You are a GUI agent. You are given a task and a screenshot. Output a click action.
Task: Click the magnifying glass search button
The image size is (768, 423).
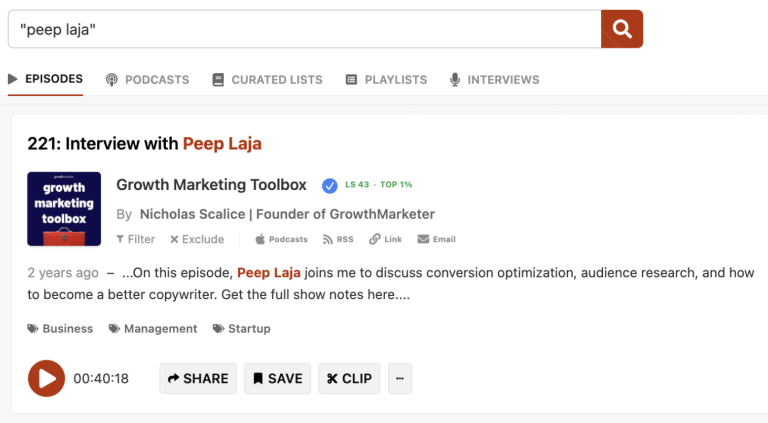click(622, 29)
